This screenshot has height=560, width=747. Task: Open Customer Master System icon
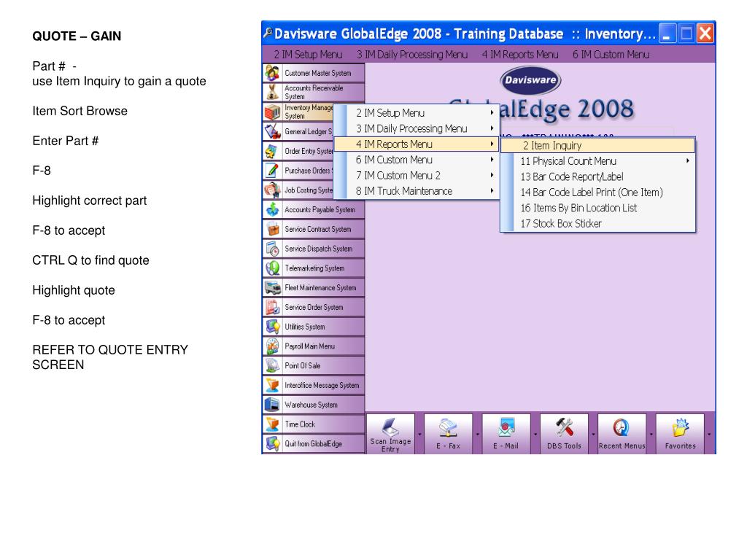pyautogui.click(x=272, y=73)
